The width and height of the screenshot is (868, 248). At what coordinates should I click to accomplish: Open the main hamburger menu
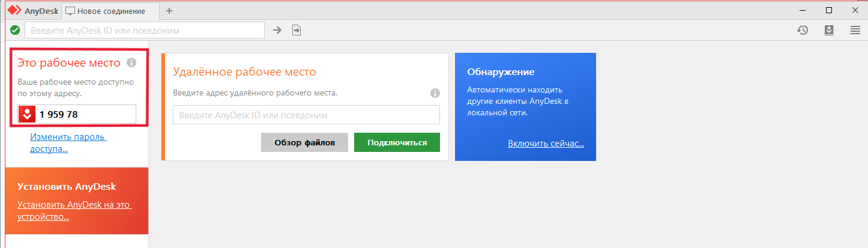click(x=855, y=30)
